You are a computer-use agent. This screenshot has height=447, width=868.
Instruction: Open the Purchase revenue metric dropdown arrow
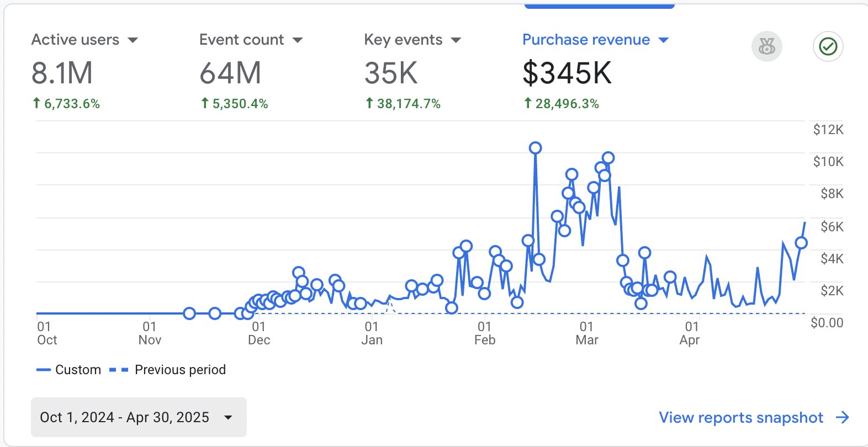pyautogui.click(x=664, y=40)
